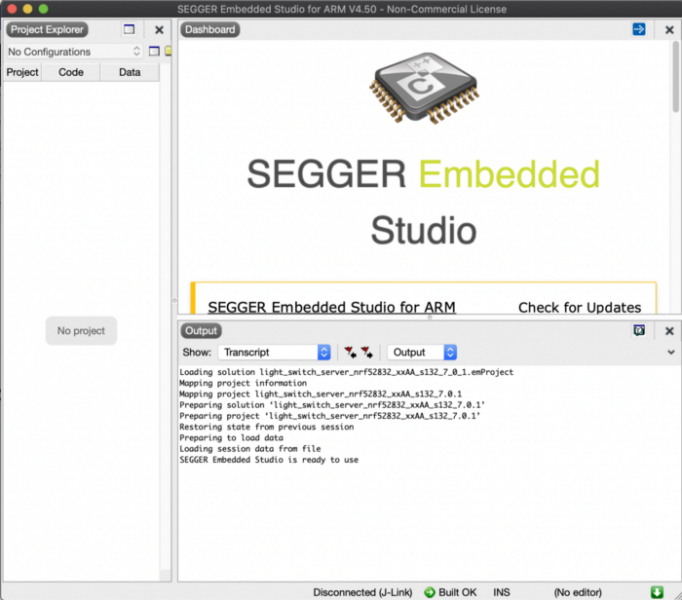This screenshot has height=600, width=682.
Task: Click the yellow macOS minimize window button
Action: [27, 9]
